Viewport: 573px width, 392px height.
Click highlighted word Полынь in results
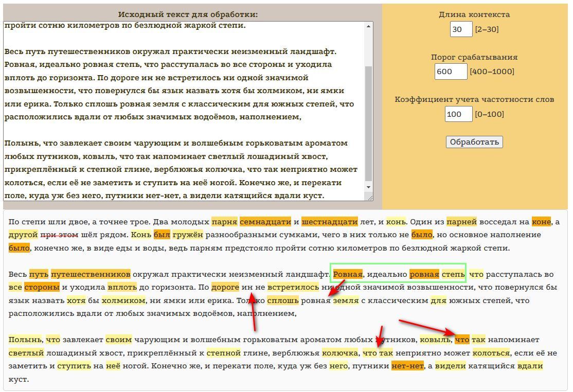[x=25, y=340]
